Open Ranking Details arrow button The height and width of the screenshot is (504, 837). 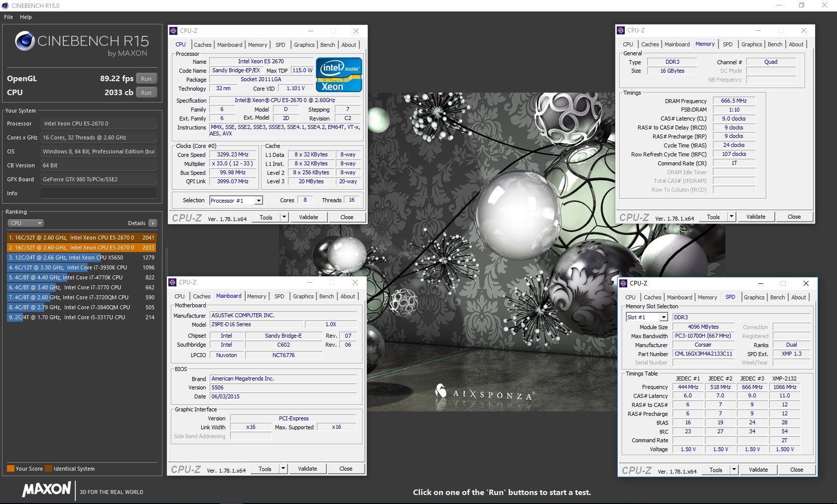tap(153, 223)
